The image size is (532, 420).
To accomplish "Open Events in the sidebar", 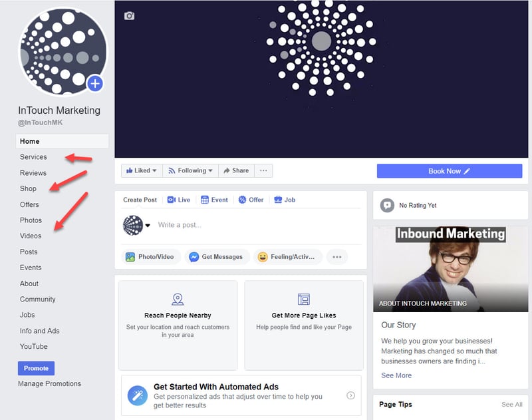I will 31,267.
